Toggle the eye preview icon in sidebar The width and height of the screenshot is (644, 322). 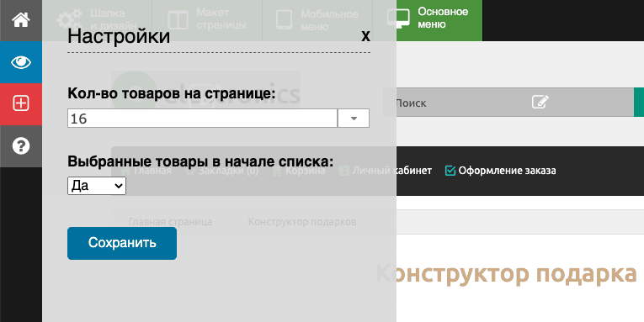pos(21,62)
